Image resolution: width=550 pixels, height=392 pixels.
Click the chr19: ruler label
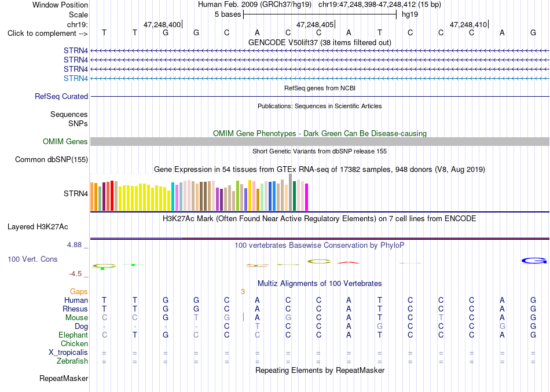pyautogui.click(x=78, y=24)
